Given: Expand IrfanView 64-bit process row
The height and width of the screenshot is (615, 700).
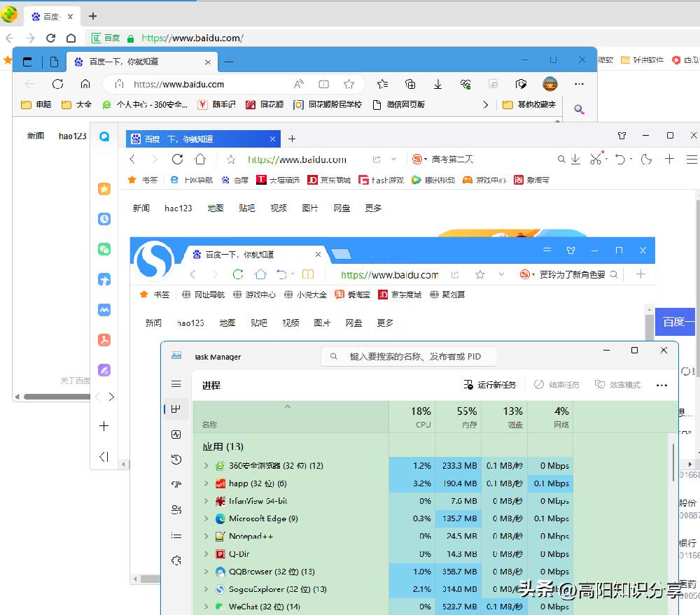Looking at the screenshot, I should tap(206, 501).
